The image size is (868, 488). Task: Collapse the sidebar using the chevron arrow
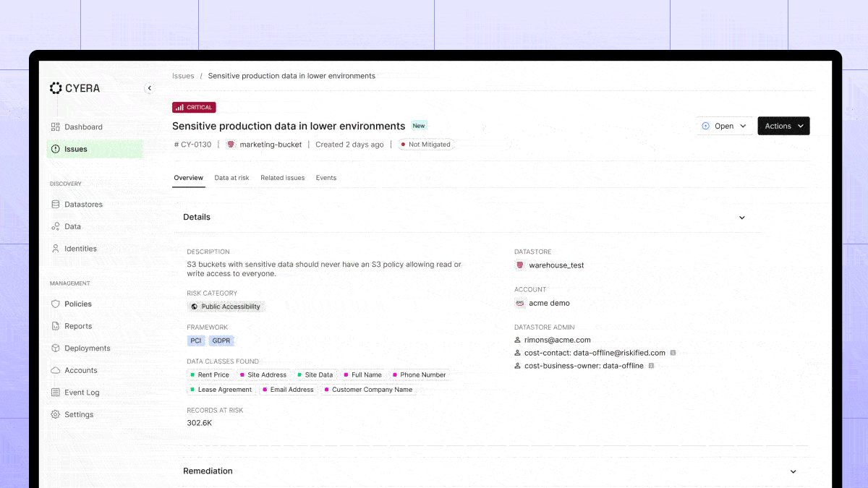[150, 87]
